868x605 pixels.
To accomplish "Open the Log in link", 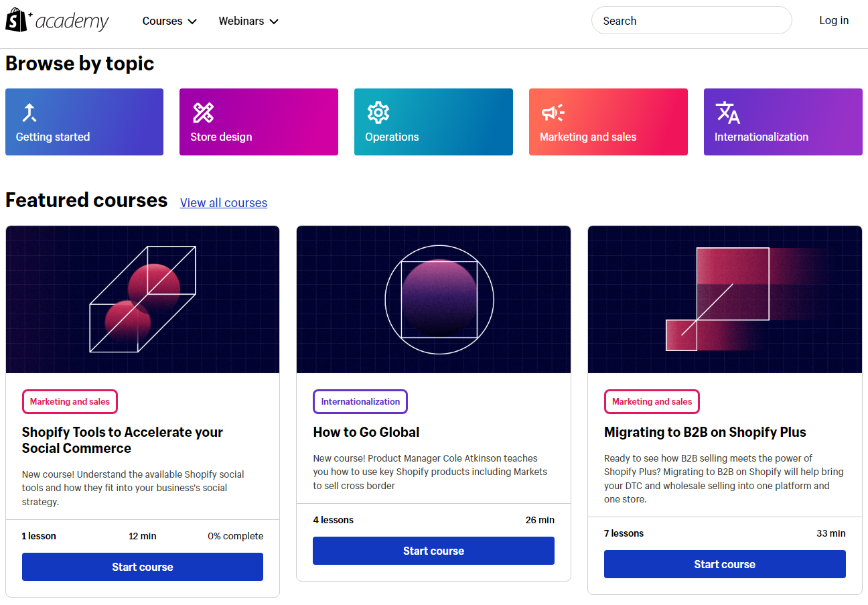I will (834, 20).
